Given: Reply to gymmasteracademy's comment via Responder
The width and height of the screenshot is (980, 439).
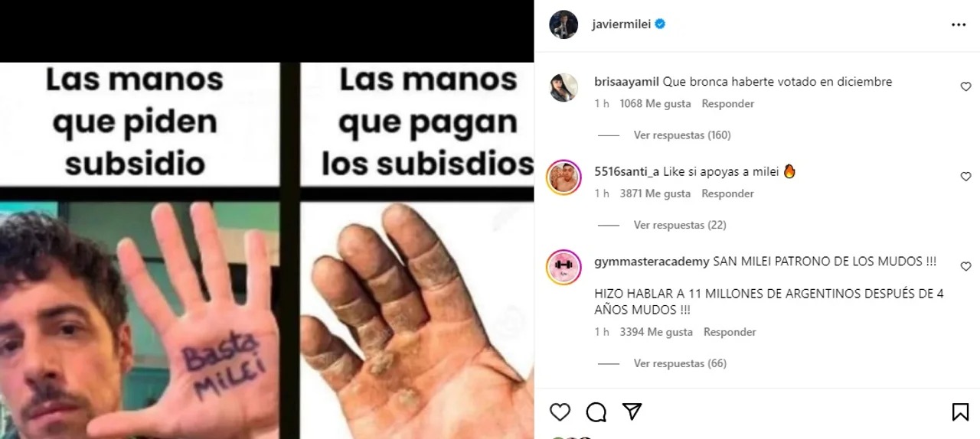Looking at the screenshot, I should point(730,332).
